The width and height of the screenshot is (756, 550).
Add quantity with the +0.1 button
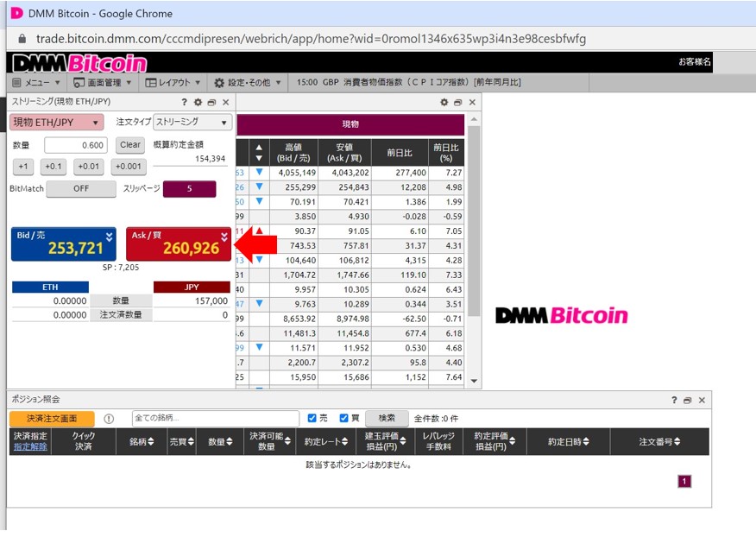tap(53, 167)
